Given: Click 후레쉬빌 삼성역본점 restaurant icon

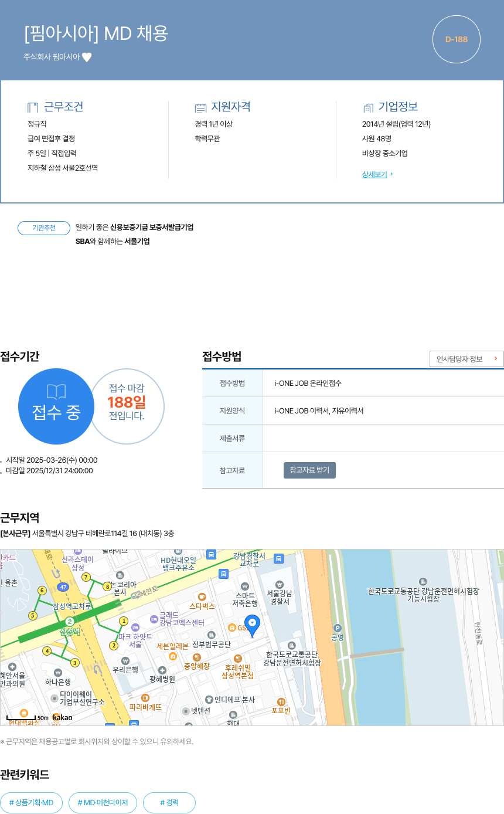Looking at the screenshot, I should (237, 659).
